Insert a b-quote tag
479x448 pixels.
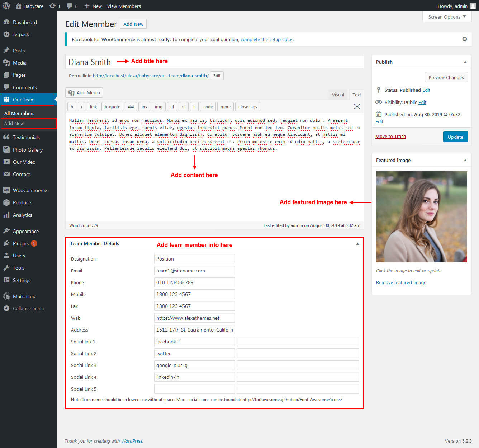point(112,106)
